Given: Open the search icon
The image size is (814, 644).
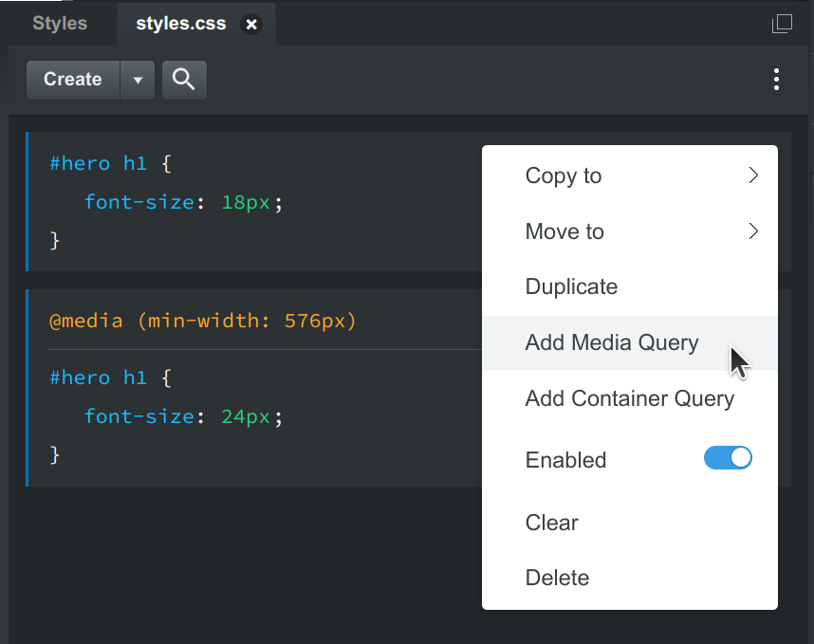Looking at the screenshot, I should point(183,79).
